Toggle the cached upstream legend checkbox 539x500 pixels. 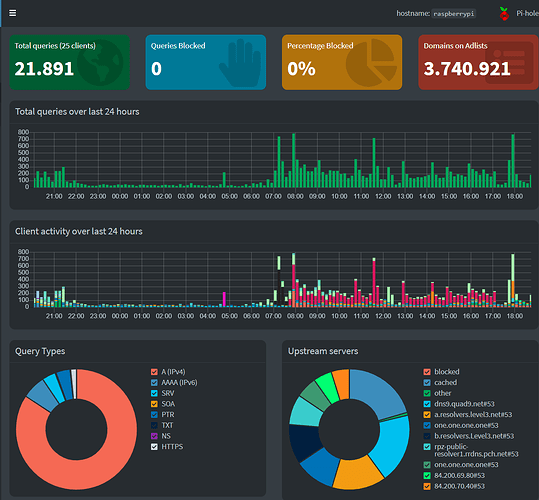coord(427,382)
